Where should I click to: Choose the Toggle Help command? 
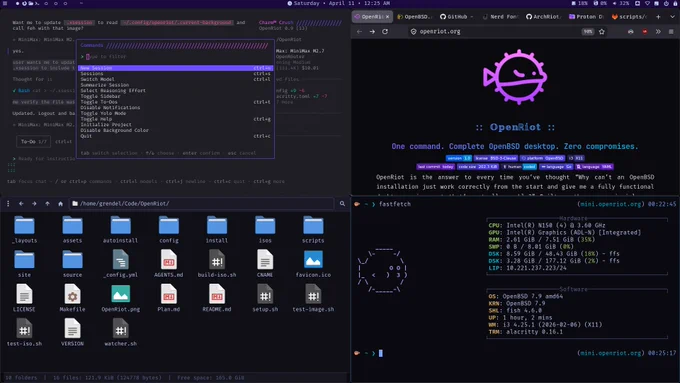[x=176, y=119]
